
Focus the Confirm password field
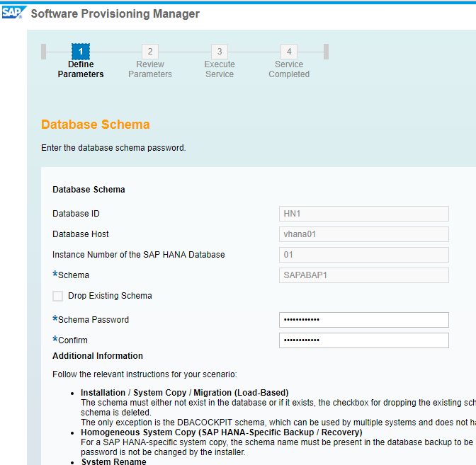tap(363, 340)
